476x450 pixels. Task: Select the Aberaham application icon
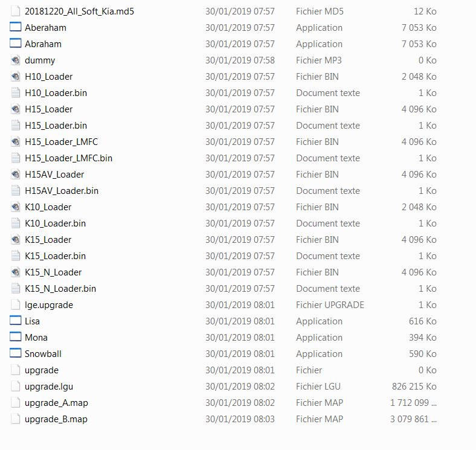[16, 27]
